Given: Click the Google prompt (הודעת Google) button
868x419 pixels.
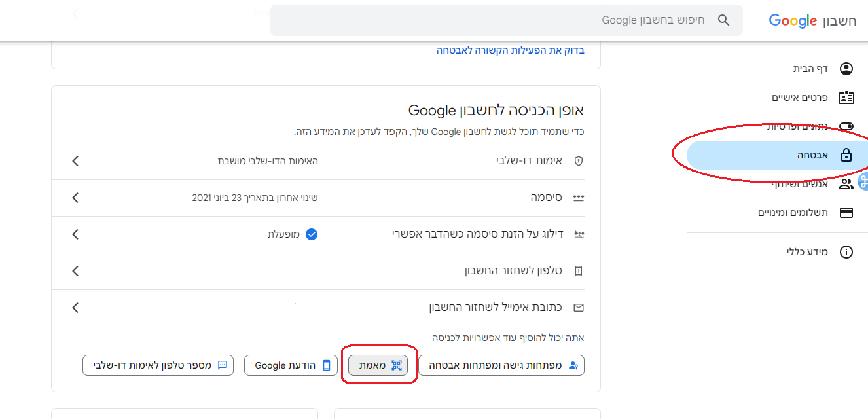Looking at the screenshot, I should (291, 365).
